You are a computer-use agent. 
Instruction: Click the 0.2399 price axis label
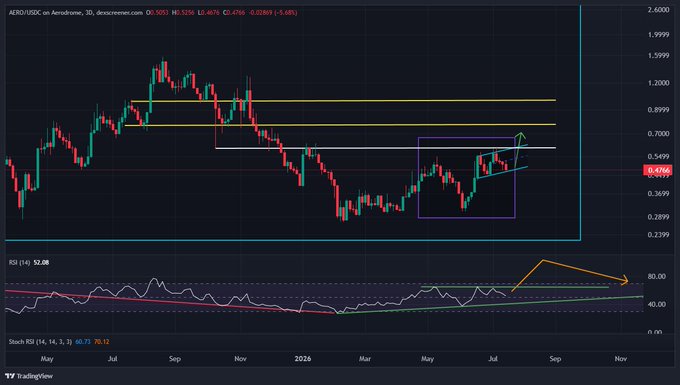coord(658,235)
